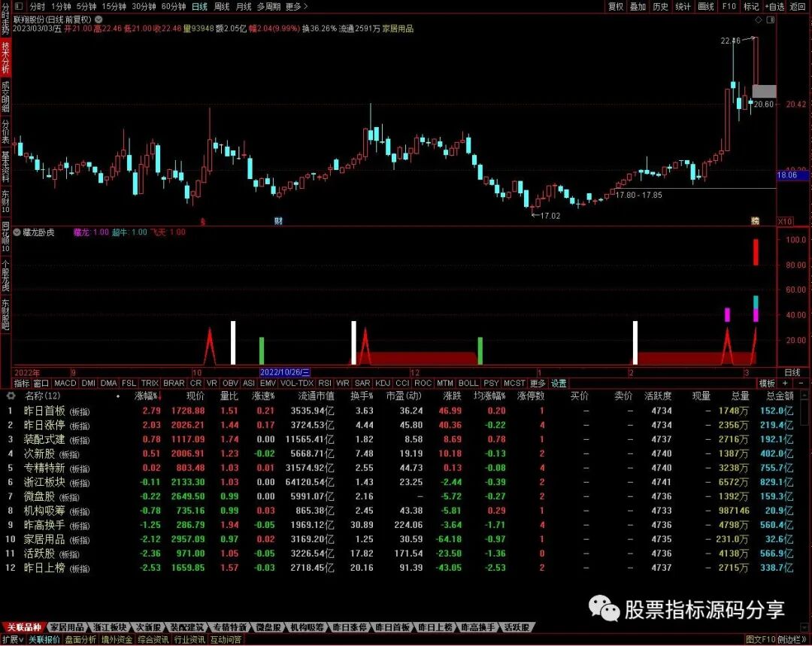Screen dimensions: 812x646
Task: Click the X10 scale button
Action: [784, 221]
